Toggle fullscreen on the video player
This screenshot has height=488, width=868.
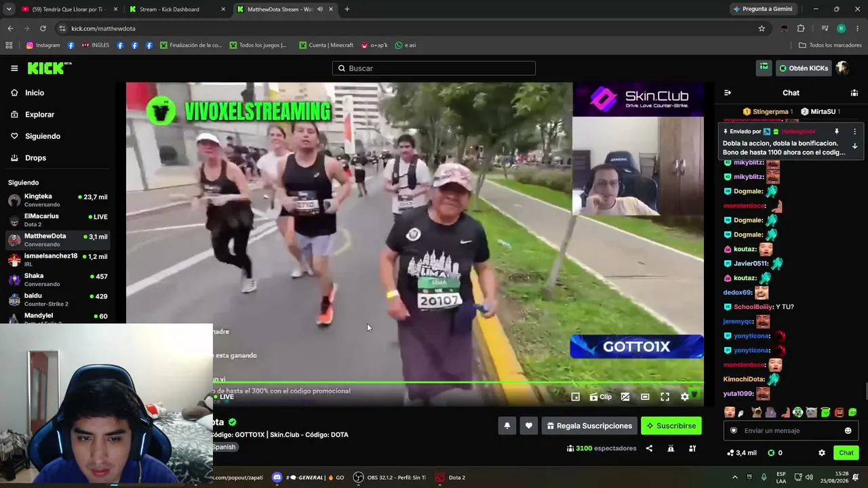point(665,397)
